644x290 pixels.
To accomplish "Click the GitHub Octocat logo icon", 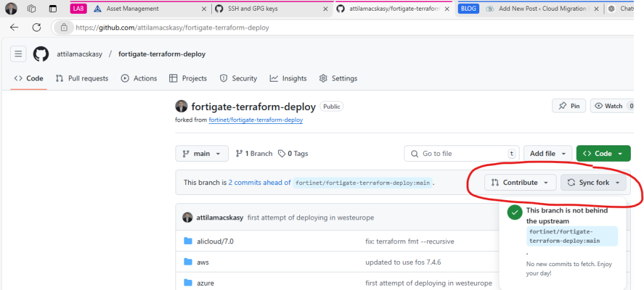I will pos(41,54).
